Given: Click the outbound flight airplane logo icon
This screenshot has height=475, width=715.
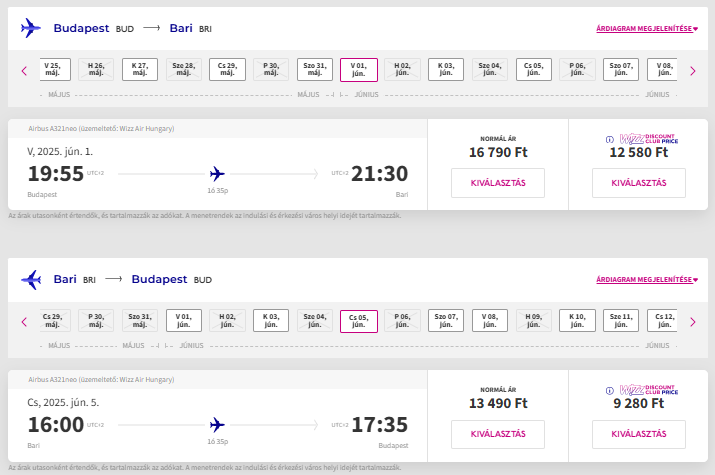Looking at the screenshot, I should point(30,29).
